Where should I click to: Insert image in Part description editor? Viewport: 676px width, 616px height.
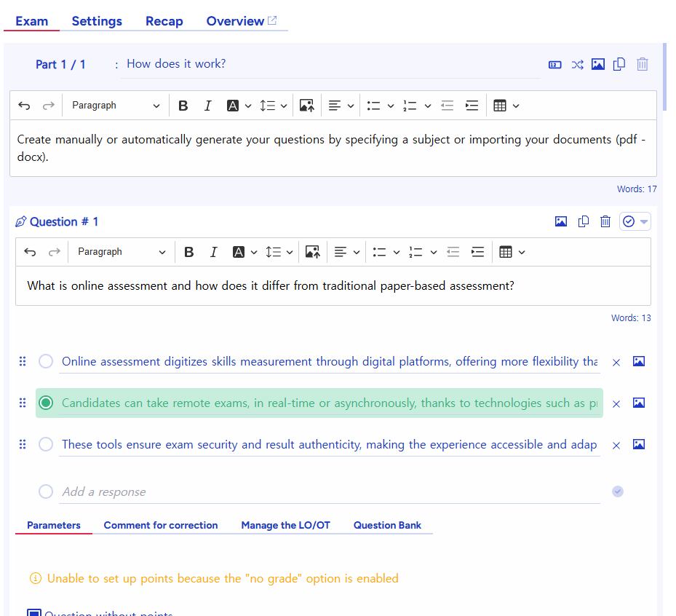[x=306, y=106]
